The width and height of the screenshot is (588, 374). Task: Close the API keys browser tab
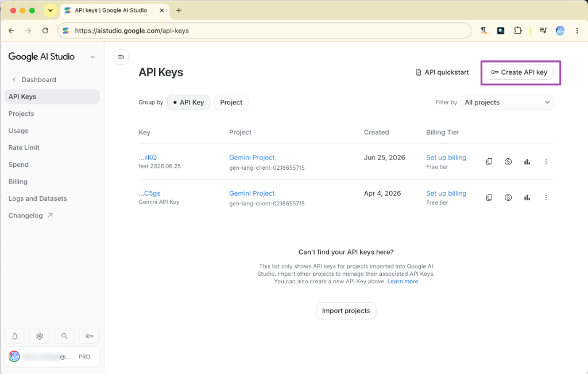coord(161,10)
